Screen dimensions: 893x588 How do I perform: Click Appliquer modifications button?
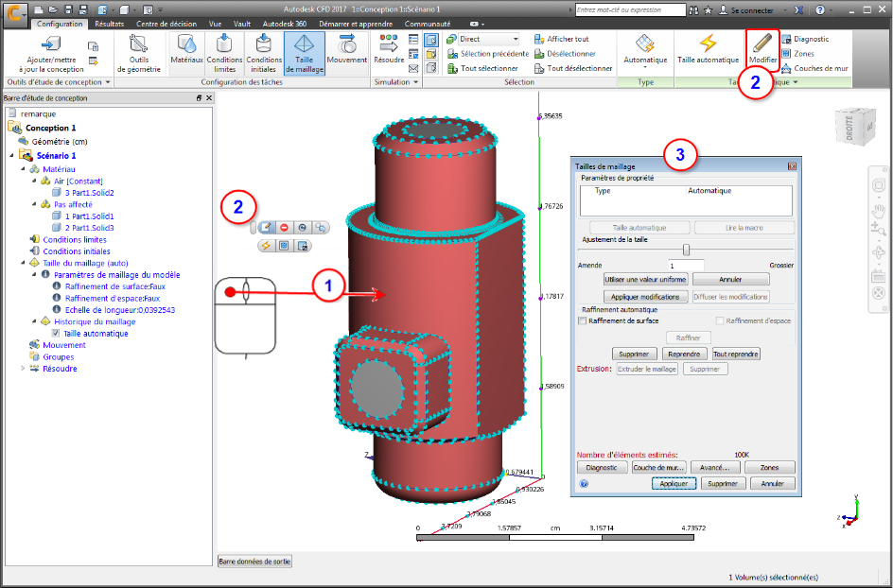point(645,297)
